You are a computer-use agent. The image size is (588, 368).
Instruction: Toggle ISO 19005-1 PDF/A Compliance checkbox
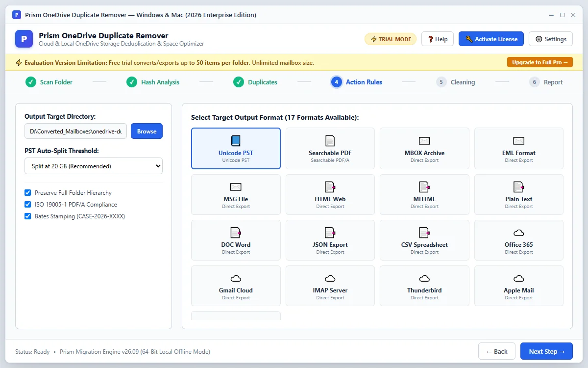tap(28, 205)
